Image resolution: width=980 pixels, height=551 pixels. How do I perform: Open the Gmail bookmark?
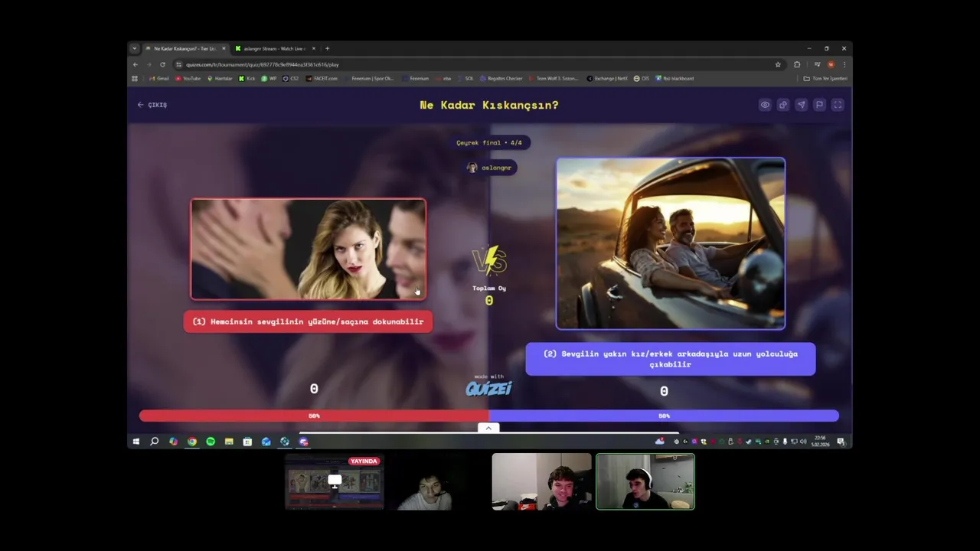pyautogui.click(x=159, y=78)
